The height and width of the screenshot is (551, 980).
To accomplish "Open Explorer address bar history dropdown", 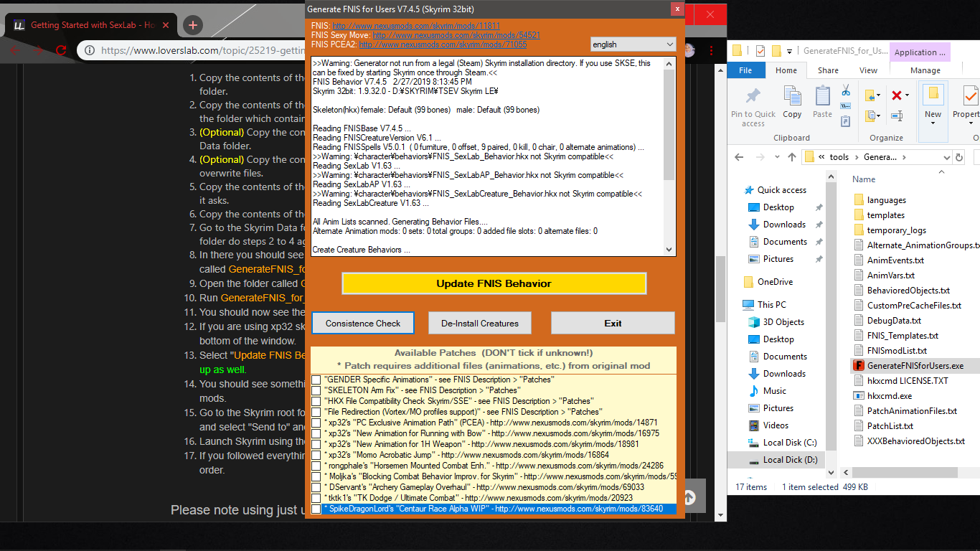I will pos(946,157).
